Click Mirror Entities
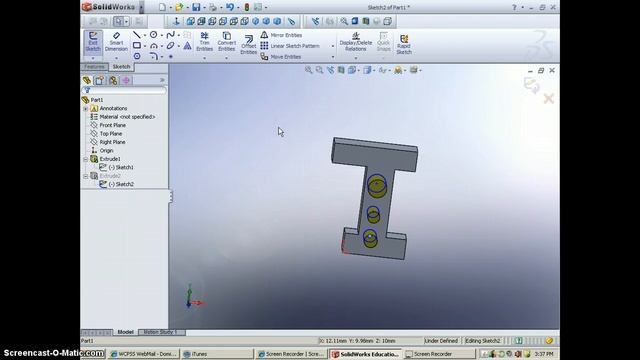The height and width of the screenshot is (360, 640). click(x=281, y=35)
